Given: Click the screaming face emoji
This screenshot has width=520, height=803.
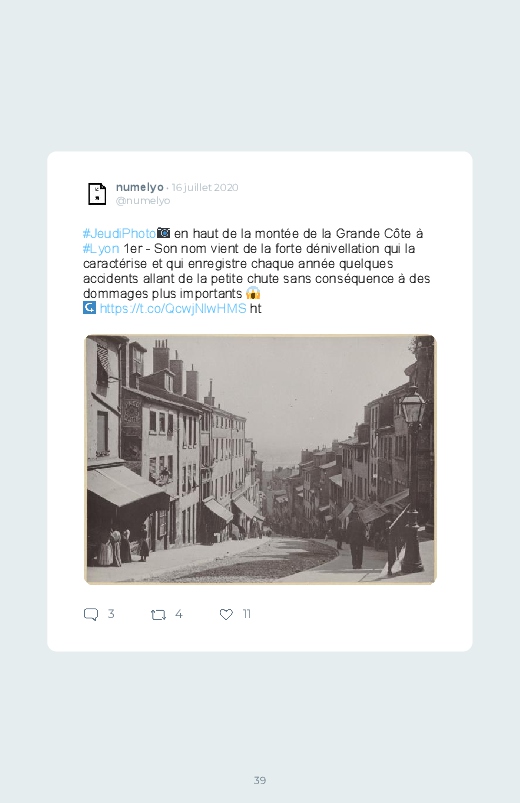Looking at the screenshot, I should tap(253, 293).
